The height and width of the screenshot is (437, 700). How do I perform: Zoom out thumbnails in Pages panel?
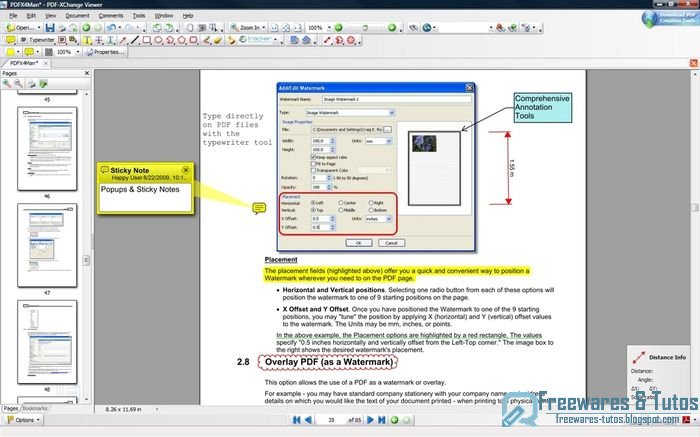[x=18, y=83]
